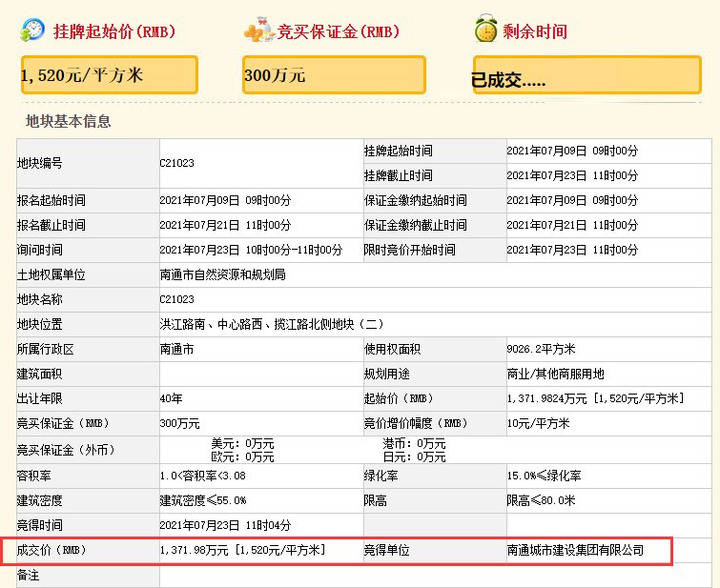The width and height of the screenshot is (720, 588).
Task: Click the 建筑密度 value ≤55.0%
Action: coord(203,500)
